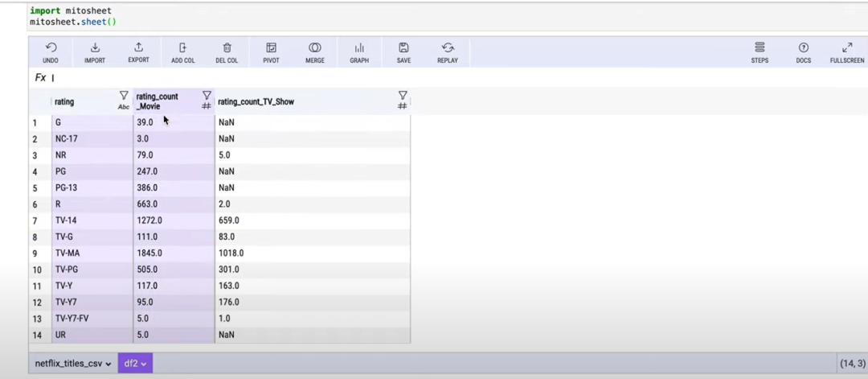The image size is (868, 379).
Task: Expand the df2 tab dropdown arrow
Action: point(143,364)
